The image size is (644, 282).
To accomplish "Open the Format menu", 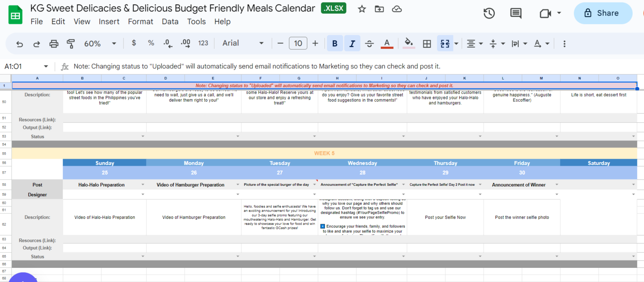I will click(140, 21).
